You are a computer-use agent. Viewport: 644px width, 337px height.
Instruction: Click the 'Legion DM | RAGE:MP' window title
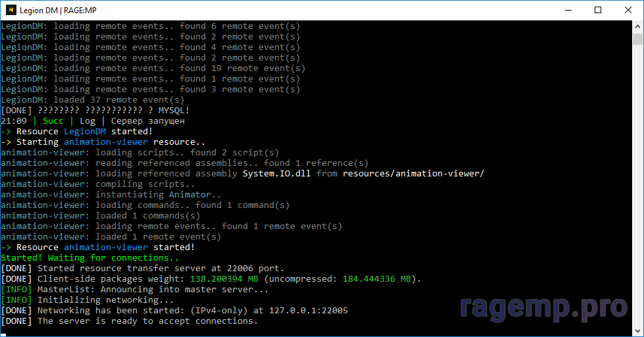[x=58, y=11]
